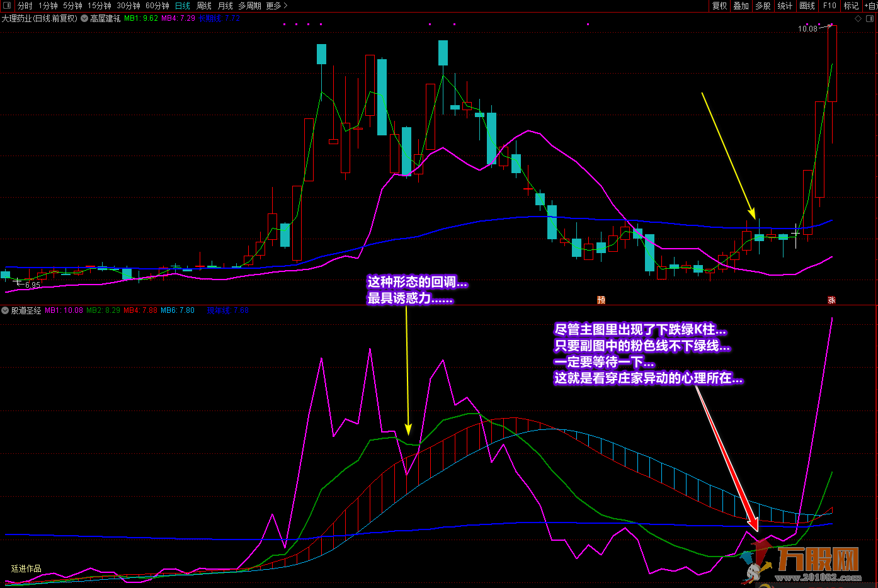Click the 10.08 high price label

pyautogui.click(x=807, y=29)
